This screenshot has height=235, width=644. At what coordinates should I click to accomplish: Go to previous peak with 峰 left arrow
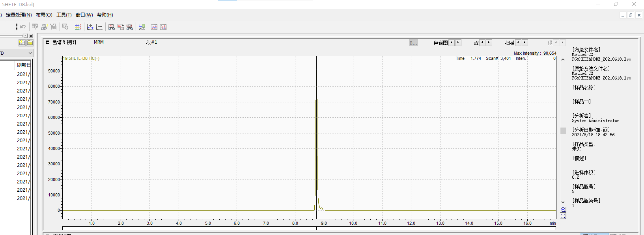(482, 43)
